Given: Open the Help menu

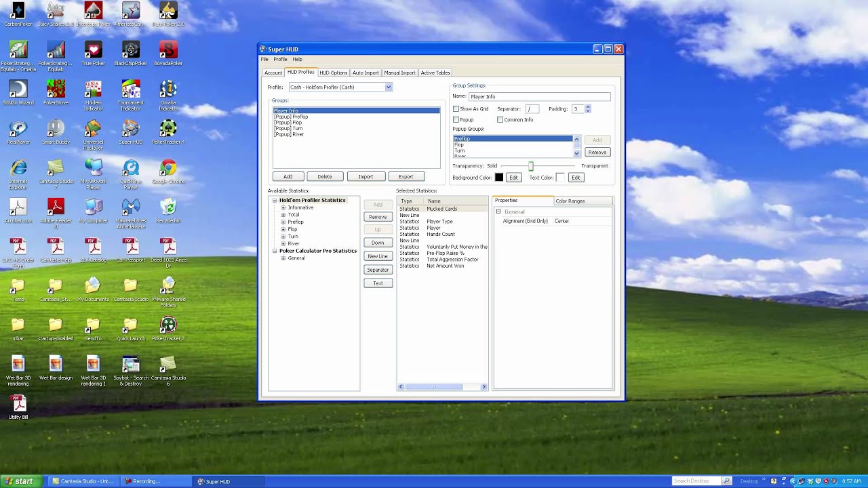Looking at the screenshot, I should tap(297, 59).
